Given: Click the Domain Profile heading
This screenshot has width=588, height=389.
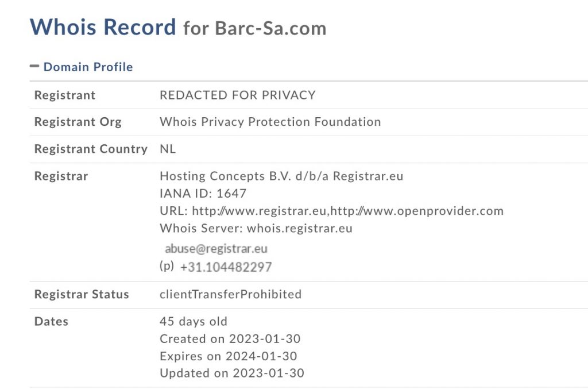Looking at the screenshot, I should 88,67.
